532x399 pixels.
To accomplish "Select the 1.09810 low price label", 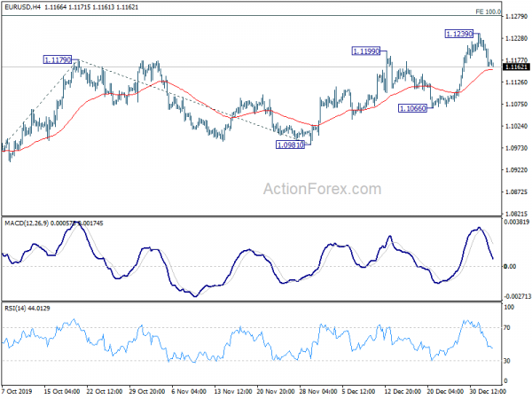I will [291, 145].
